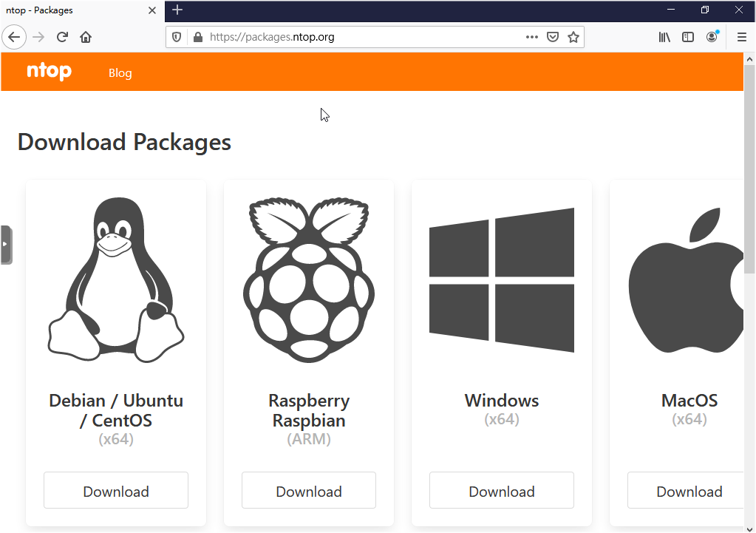Click the scrollbar down arrow
756x533 pixels.
point(749,529)
